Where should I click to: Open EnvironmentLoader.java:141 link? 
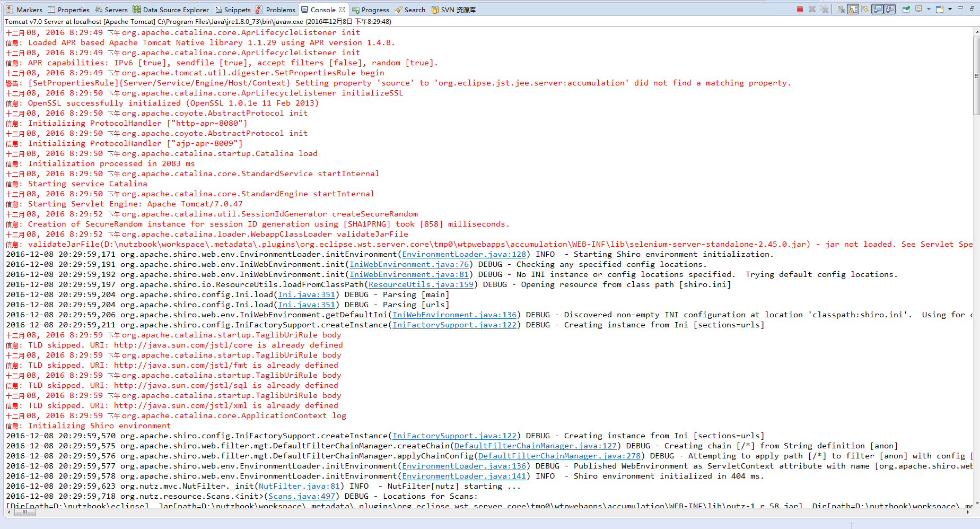(x=464, y=476)
